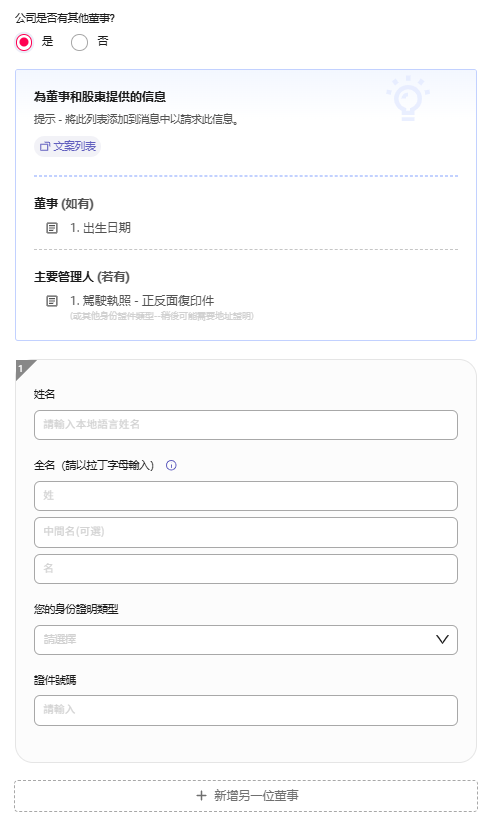Open the 文案列表 link
The width and height of the screenshot is (491, 832).
[x=67, y=146]
